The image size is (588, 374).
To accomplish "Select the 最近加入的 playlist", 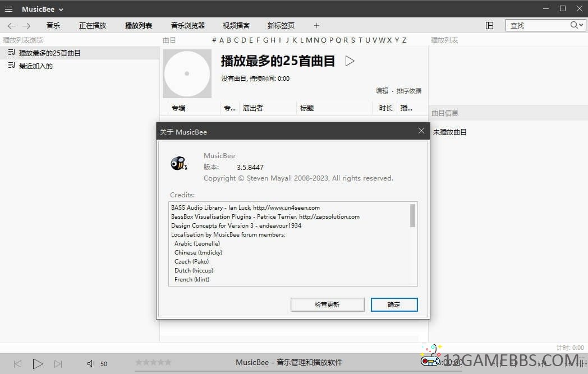I will tap(80, 66).
